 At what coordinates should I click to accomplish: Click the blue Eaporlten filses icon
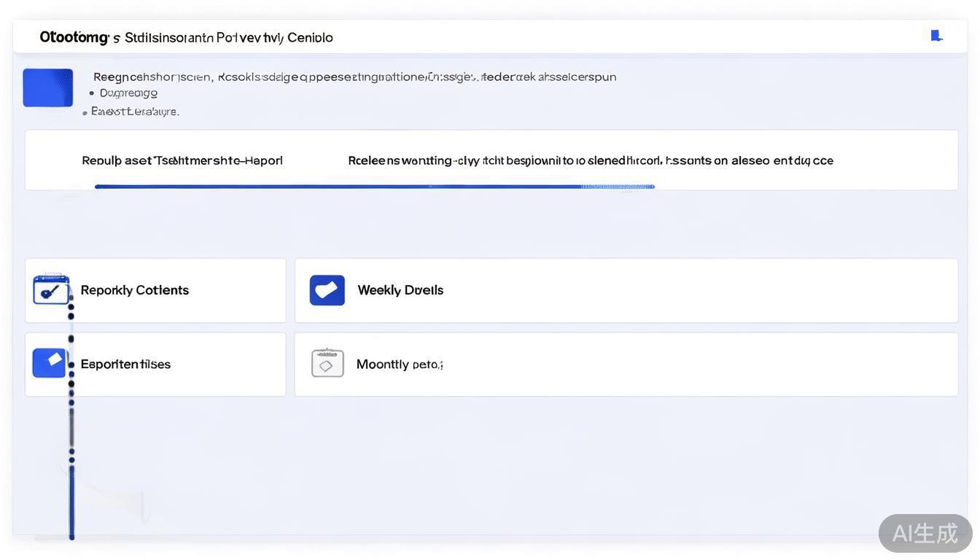pos(50,363)
